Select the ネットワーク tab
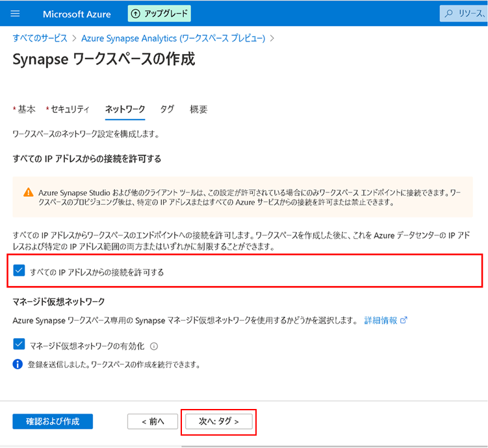 point(125,109)
